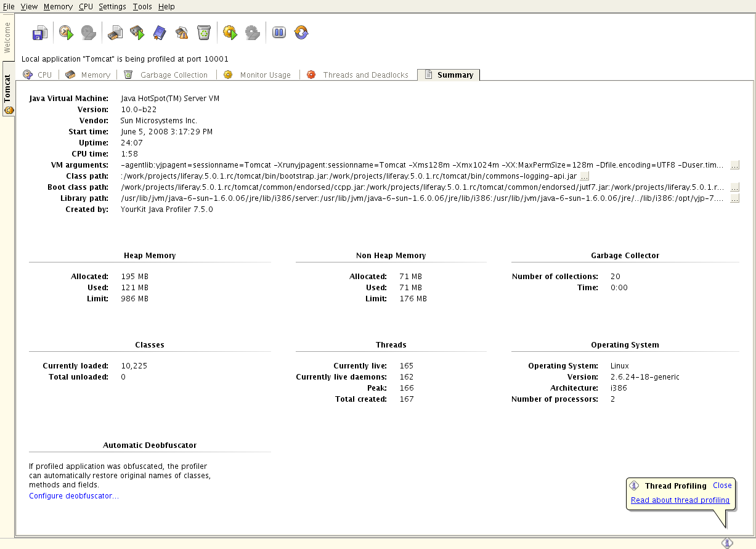Viewport: 756px width, 549px height.
Task: Pause telemetry with the pause button icon
Action: (x=279, y=33)
